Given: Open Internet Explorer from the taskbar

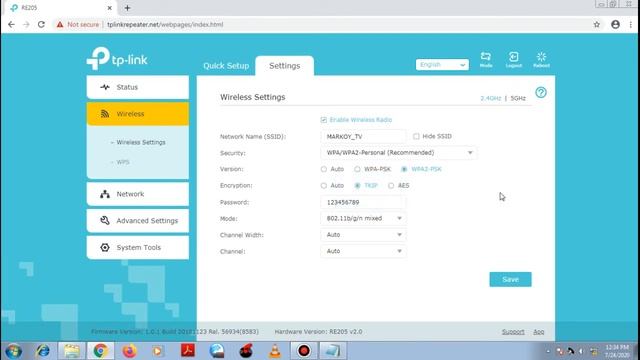Looking at the screenshot, I should pos(42,351).
